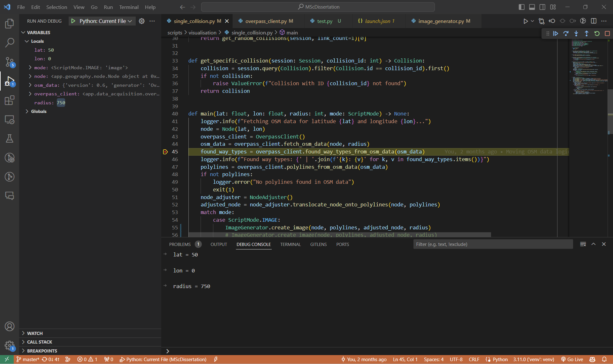This screenshot has height=364, width=613.
Task: Click Go Live in status bar
Action: point(572,360)
